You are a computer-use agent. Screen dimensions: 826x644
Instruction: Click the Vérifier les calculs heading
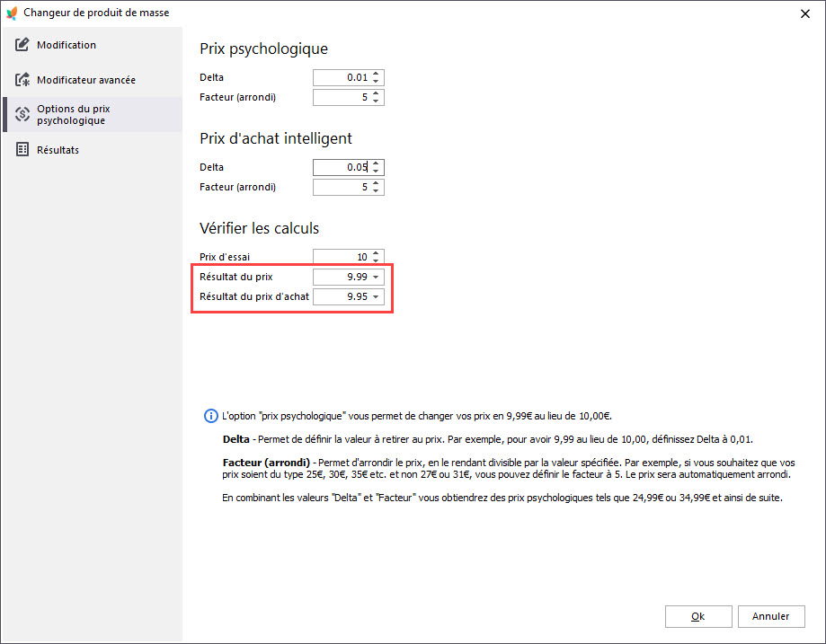point(259,228)
